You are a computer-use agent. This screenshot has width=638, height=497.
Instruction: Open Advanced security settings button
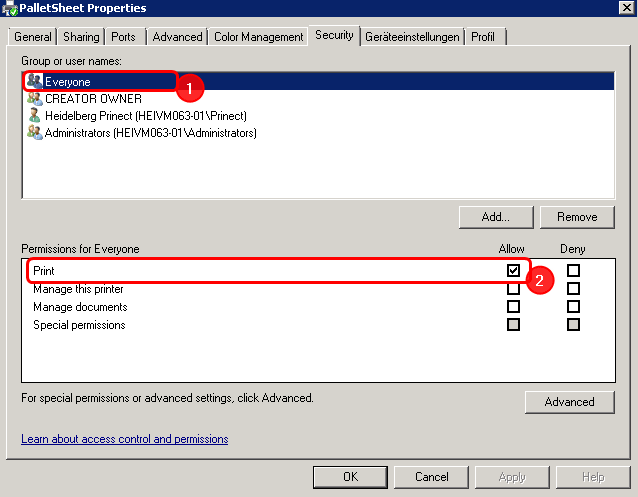[x=569, y=402]
